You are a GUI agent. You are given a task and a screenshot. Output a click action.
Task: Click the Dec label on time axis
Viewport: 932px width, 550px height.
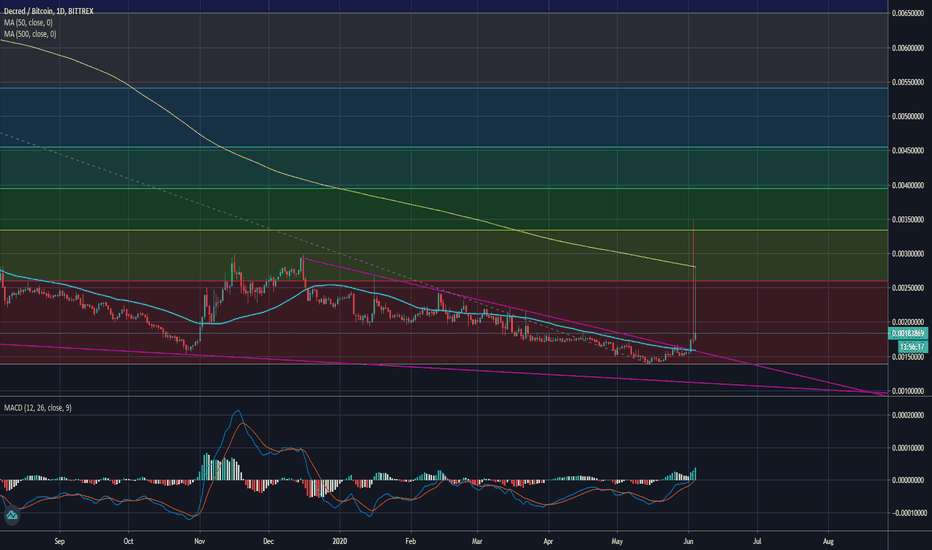tap(268, 542)
